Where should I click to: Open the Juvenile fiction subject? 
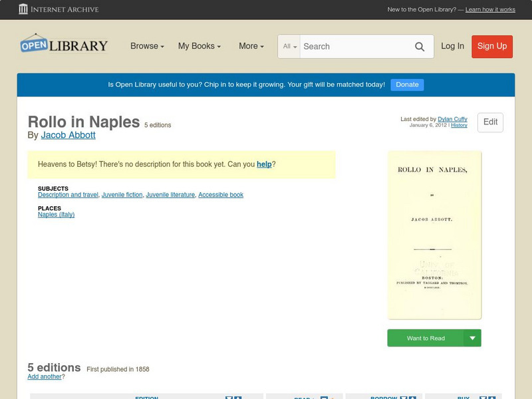[122, 195]
